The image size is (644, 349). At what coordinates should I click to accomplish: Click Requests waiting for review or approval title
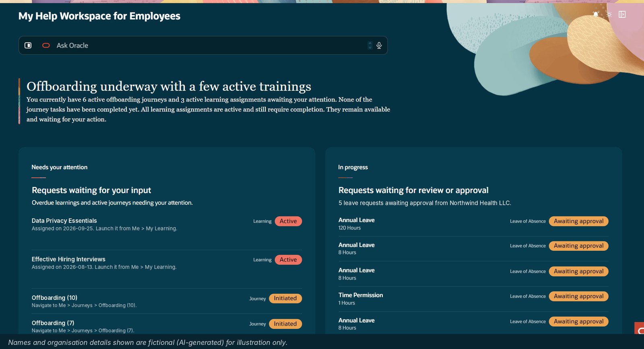point(413,190)
